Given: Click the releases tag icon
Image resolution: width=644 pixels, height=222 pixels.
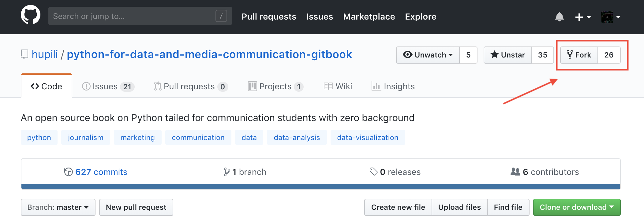Looking at the screenshot, I should click(x=373, y=172).
